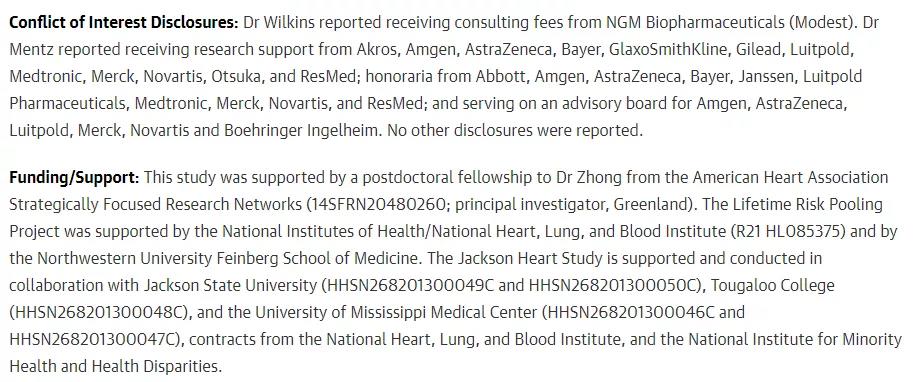Click the 'Conflict of Interest Disclosures:' heading

[124, 23]
